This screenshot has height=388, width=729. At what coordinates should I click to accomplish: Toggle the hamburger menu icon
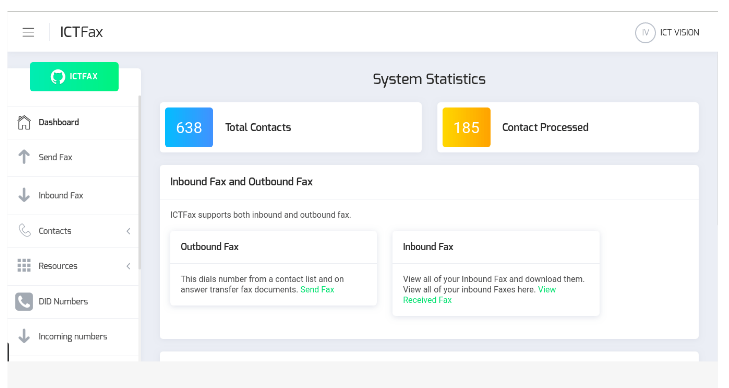click(x=28, y=32)
